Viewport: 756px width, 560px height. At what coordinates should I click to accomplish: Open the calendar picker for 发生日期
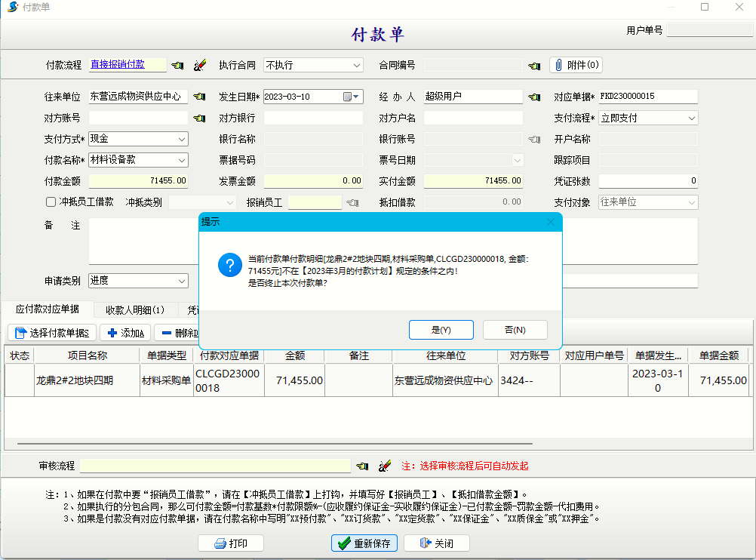click(348, 97)
